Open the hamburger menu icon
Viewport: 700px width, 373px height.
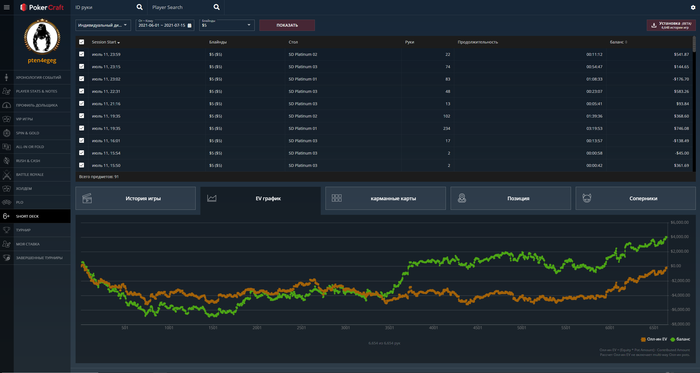7,7
